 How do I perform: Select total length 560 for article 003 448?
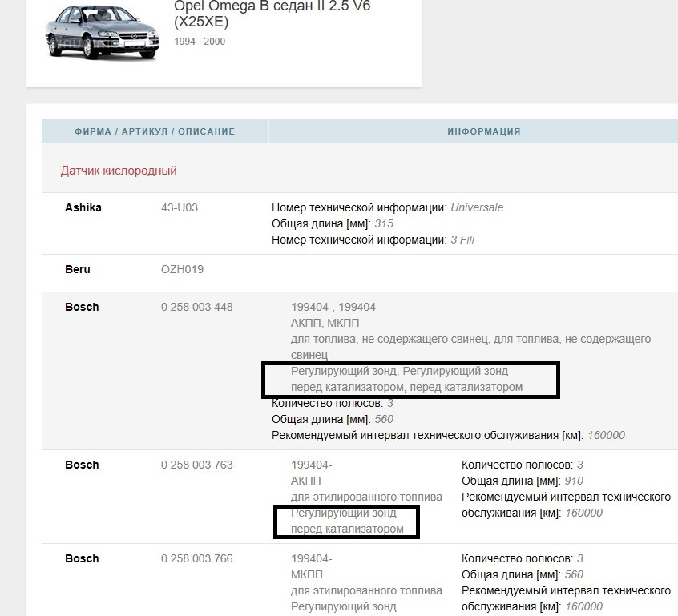click(384, 419)
